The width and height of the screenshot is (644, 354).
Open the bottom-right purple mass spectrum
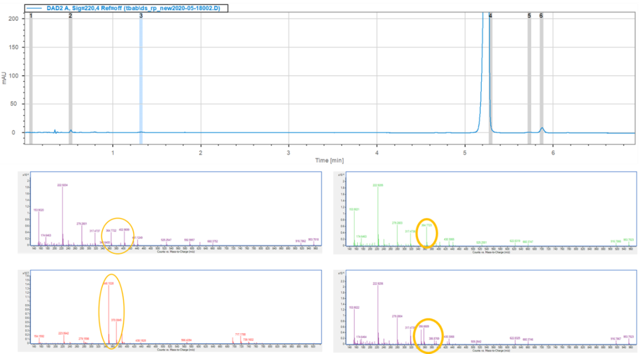click(x=485, y=311)
